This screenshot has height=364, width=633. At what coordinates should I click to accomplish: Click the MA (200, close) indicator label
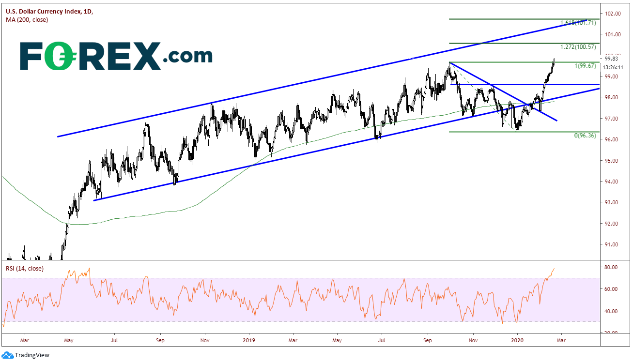tap(27, 20)
